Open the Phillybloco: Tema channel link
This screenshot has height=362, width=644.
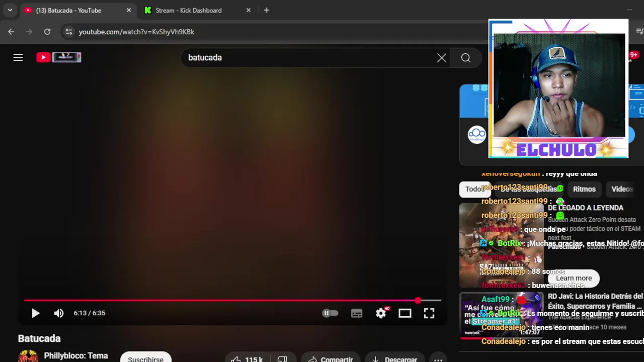click(x=76, y=355)
